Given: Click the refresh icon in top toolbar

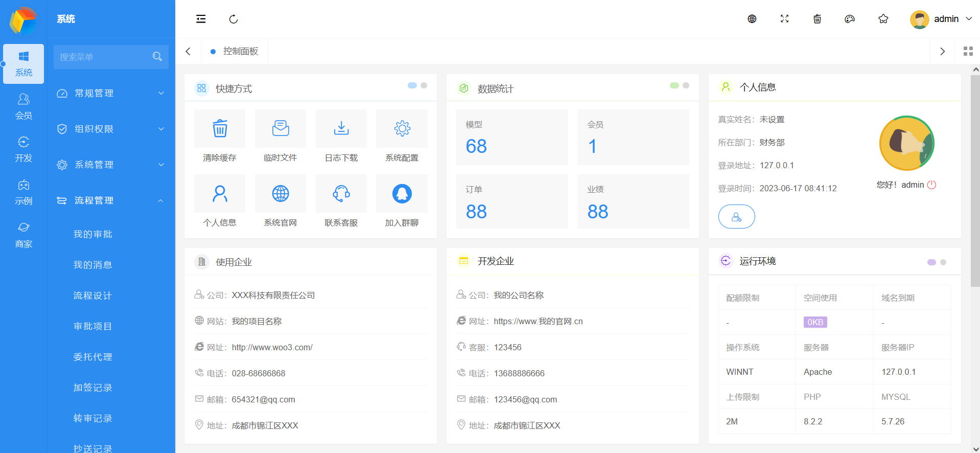Looking at the screenshot, I should tap(234, 19).
